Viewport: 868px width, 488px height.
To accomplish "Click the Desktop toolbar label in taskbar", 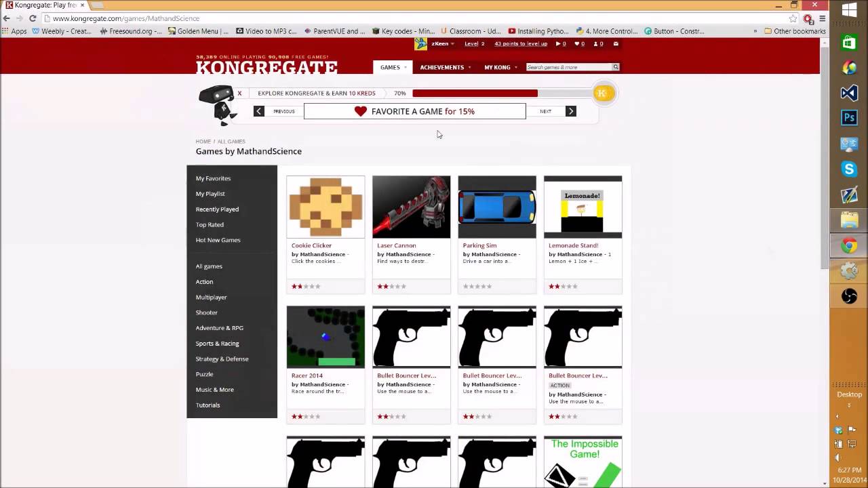I will coord(849,394).
